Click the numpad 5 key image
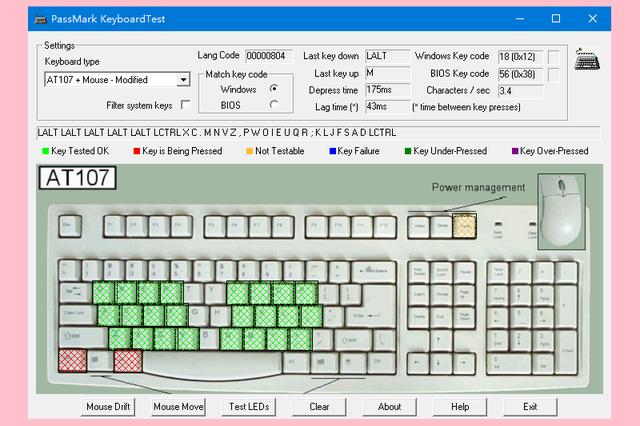This screenshot has width=640, height=426. 520,317
